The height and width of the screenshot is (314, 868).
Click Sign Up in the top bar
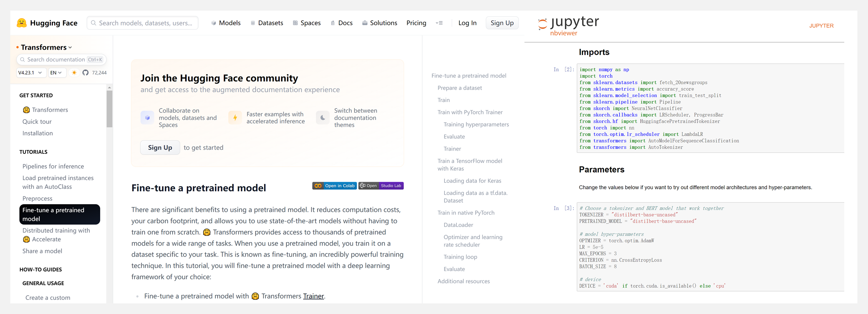[x=502, y=23]
